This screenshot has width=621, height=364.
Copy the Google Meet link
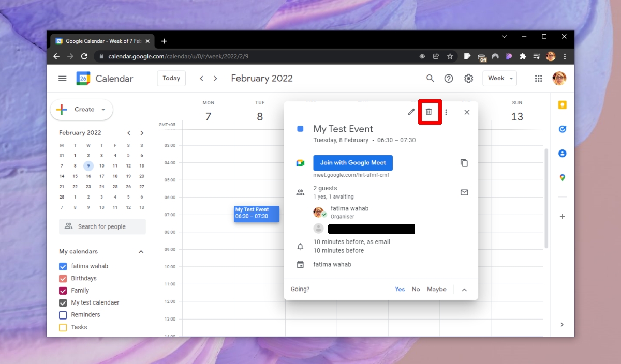tap(464, 163)
